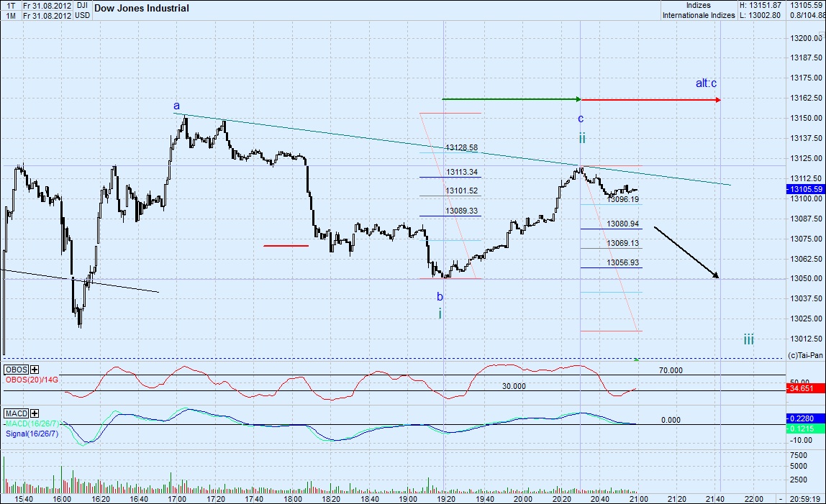Expand the MACD panel label box
The width and height of the screenshot is (826, 504).
click(17, 413)
